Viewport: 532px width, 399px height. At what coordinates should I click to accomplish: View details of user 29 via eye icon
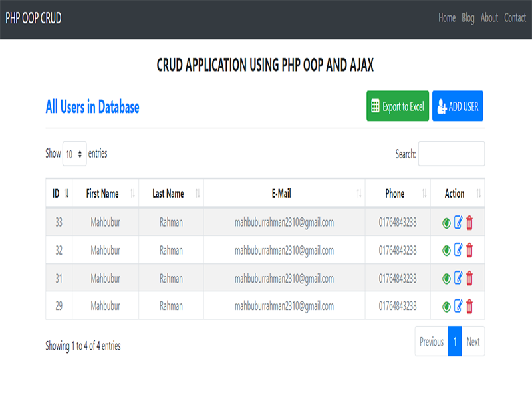(x=446, y=306)
